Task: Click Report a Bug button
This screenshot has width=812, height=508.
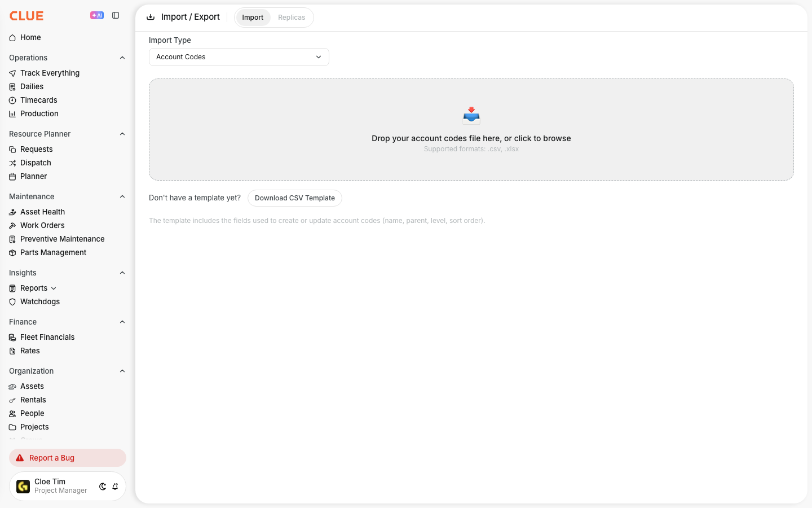Action: point(68,458)
